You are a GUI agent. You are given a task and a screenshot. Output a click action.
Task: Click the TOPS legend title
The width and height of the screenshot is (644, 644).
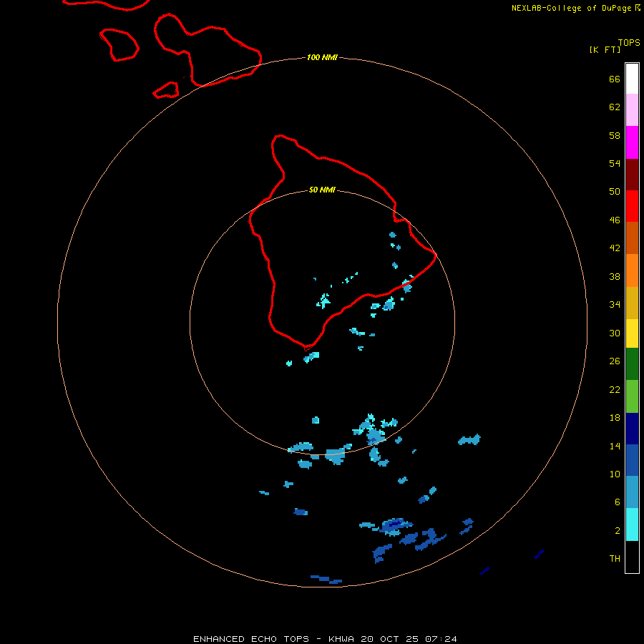click(x=629, y=42)
